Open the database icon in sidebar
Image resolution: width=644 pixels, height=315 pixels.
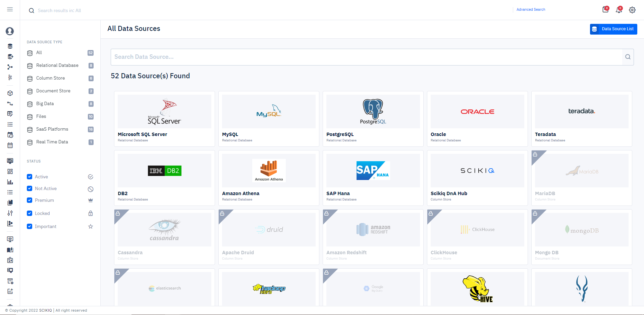point(10,46)
